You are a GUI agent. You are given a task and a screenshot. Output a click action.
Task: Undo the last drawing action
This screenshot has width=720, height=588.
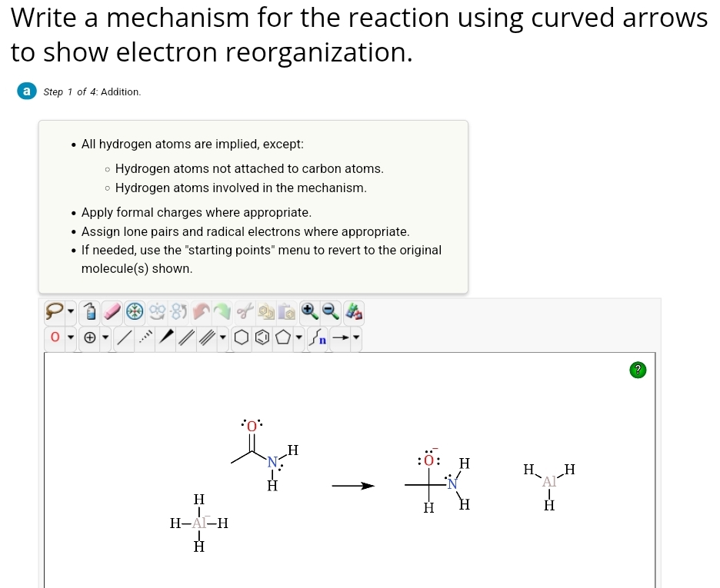coord(202,311)
